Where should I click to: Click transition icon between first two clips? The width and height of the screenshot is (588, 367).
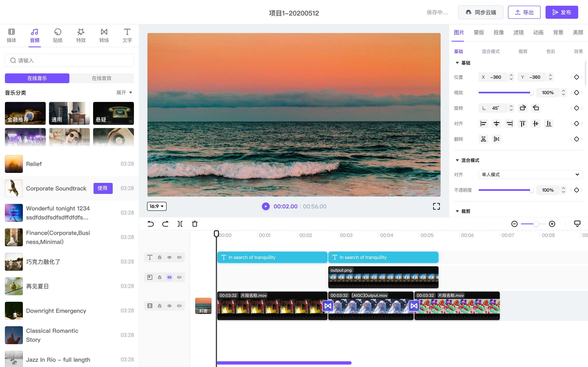coord(328,306)
